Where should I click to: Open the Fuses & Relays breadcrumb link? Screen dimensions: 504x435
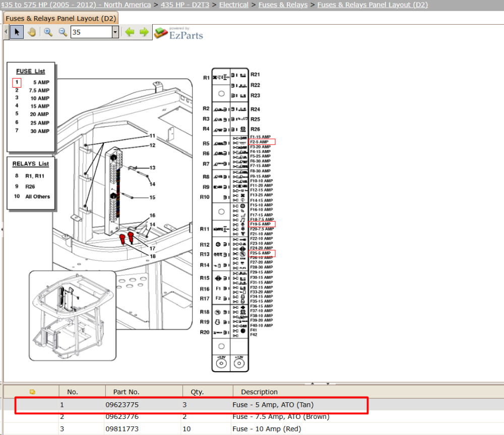click(283, 5)
